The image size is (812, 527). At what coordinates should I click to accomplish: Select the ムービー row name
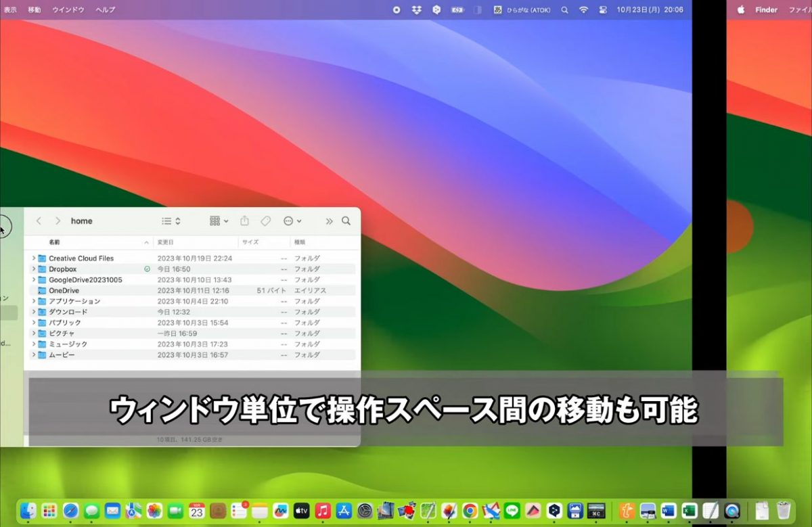point(62,355)
